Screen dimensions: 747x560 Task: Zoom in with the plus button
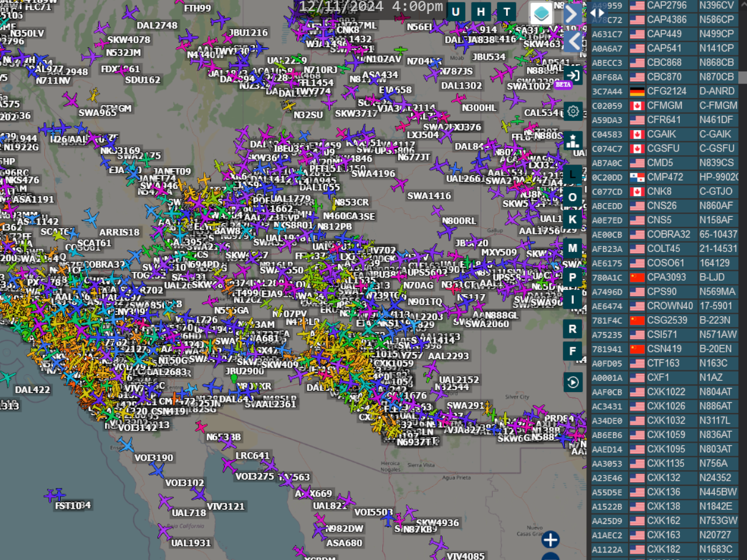click(550, 540)
